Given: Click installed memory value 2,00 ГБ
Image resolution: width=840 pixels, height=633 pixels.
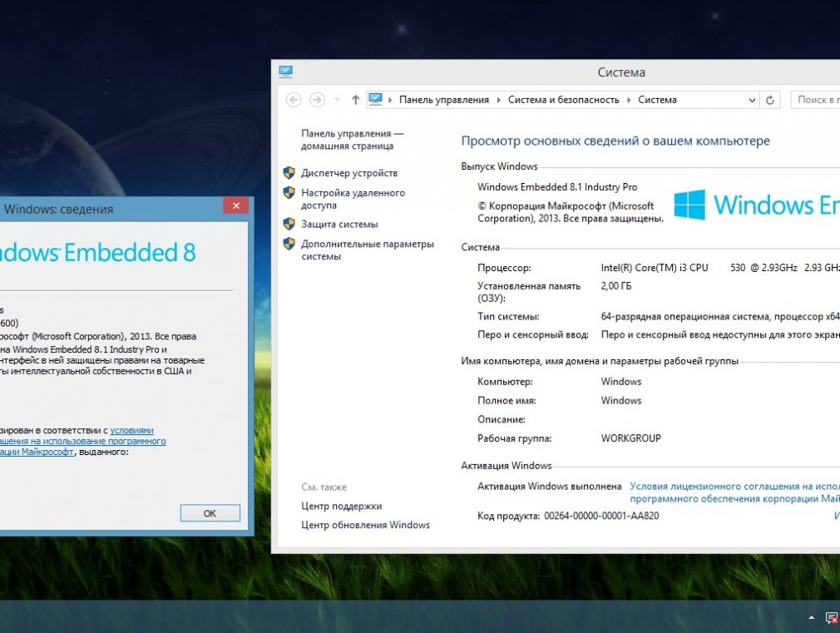Looking at the screenshot, I should point(616,286).
